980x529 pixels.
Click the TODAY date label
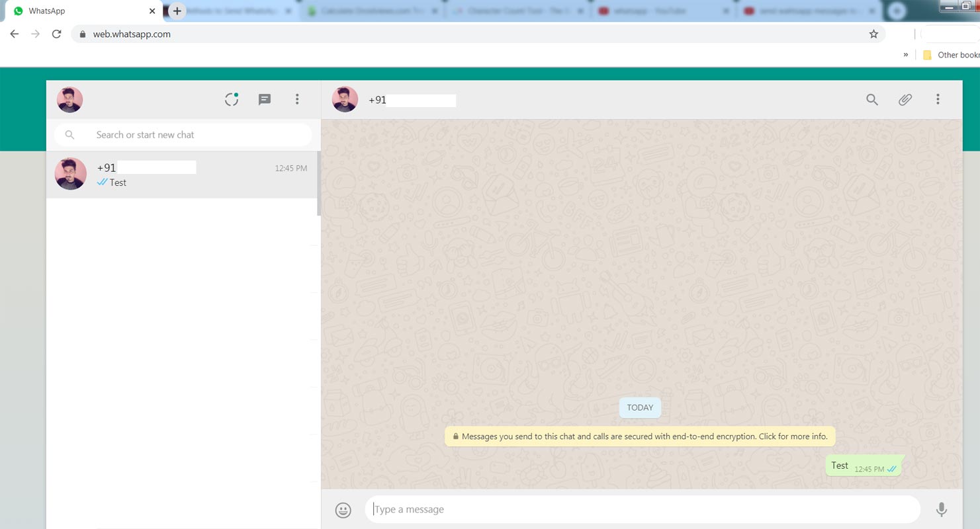640,407
